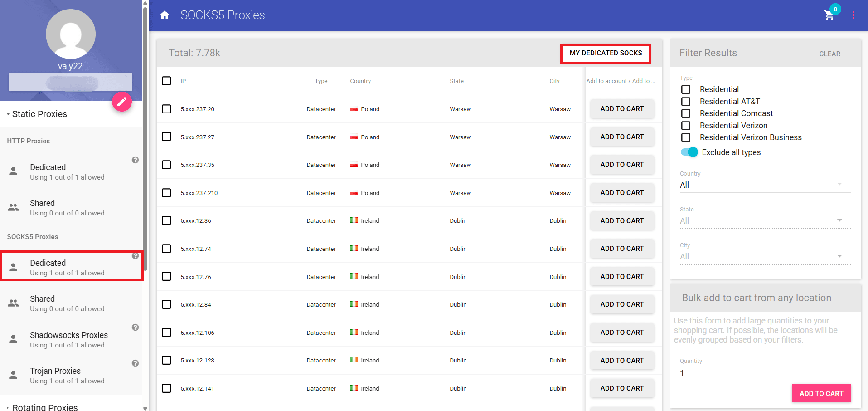Click help icon beside Trojan Proxies
The height and width of the screenshot is (411, 868).
(135, 363)
